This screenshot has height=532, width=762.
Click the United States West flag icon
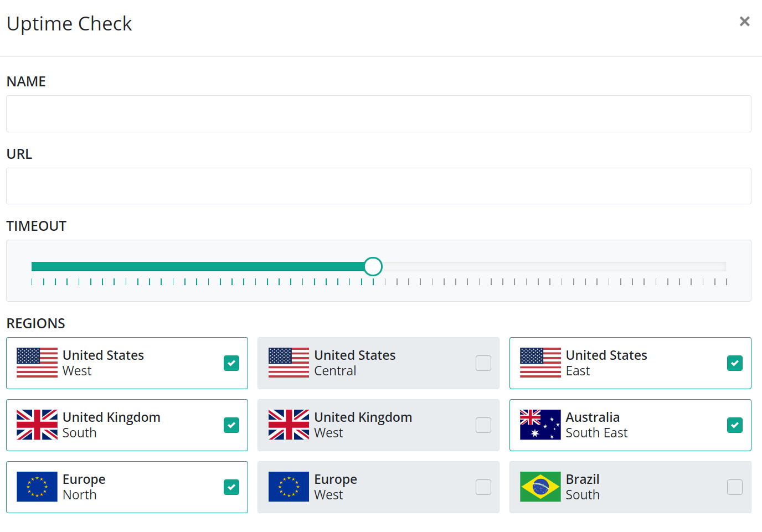tap(37, 363)
